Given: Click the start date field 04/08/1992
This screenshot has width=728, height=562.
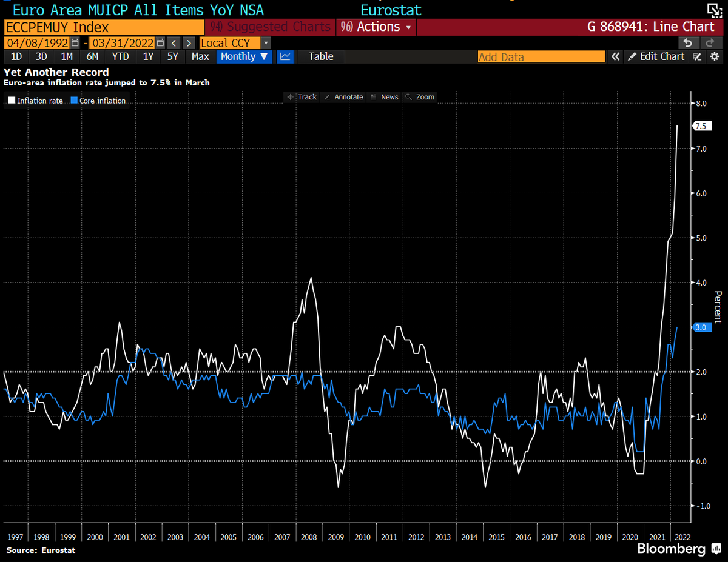Looking at the screenshot, I should [x=37, y=43].
